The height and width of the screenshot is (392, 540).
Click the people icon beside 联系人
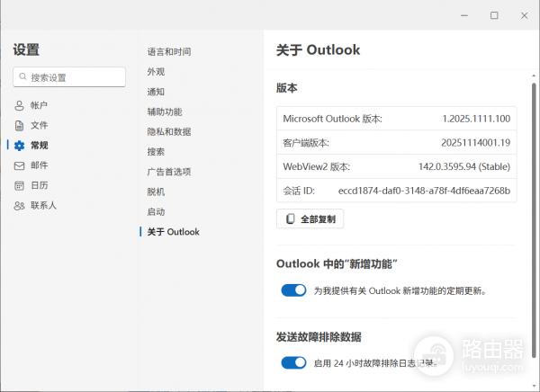click(19, 206)
